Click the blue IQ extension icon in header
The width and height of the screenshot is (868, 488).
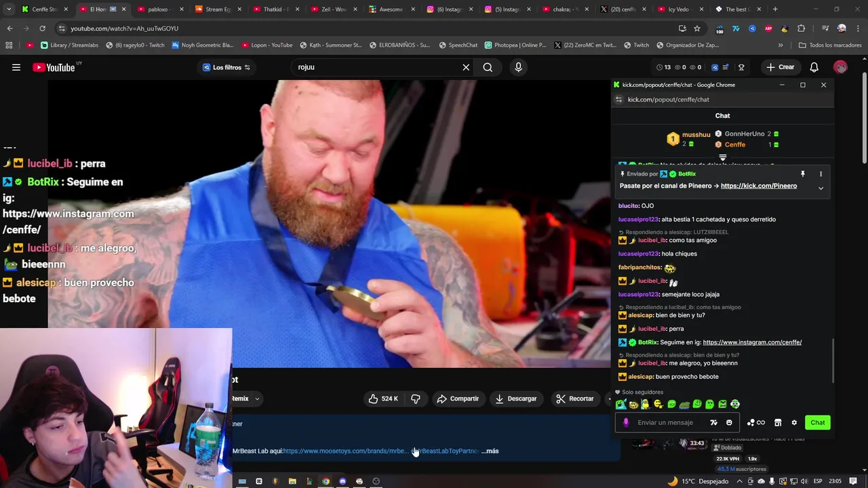pyautogui.click(x=715, y=67)
